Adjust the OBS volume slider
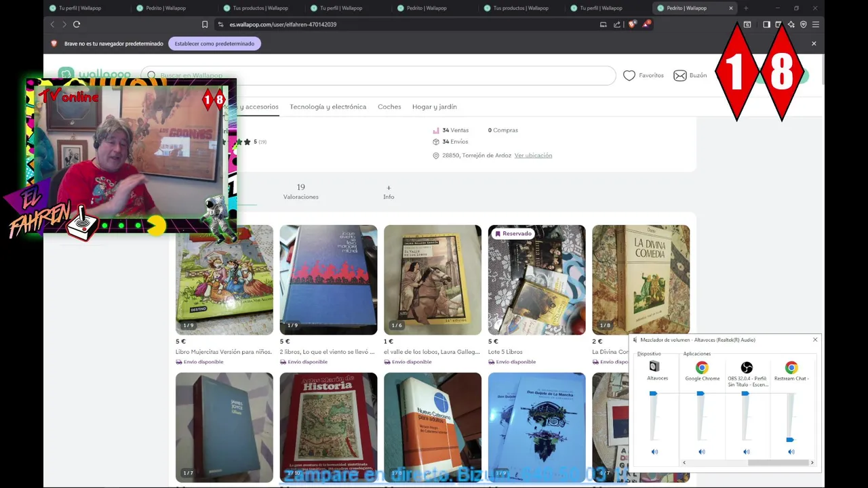 (745, 393)
